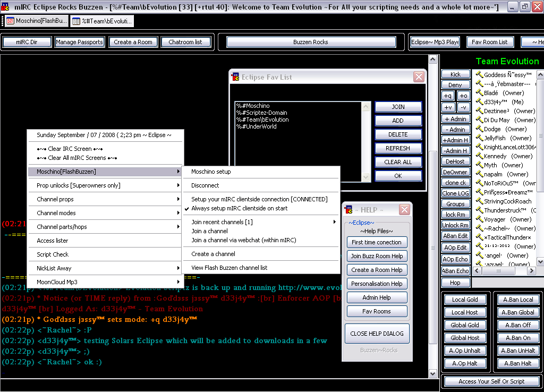
Task: Click the Local Gold button
Action: [465, 300]
